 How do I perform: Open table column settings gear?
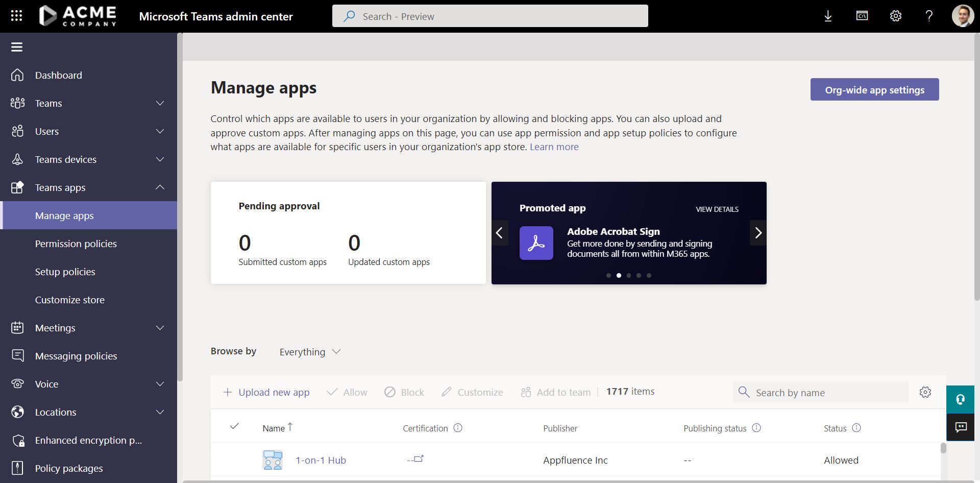coord(925,392)
